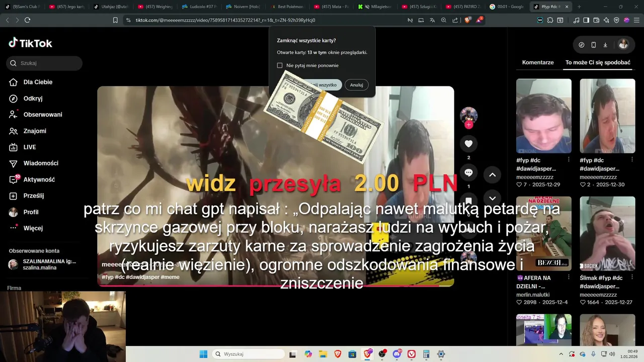The image size is (644, 362).
Task: Click translate page icon in address bar
Action: (x=432, y=20)
